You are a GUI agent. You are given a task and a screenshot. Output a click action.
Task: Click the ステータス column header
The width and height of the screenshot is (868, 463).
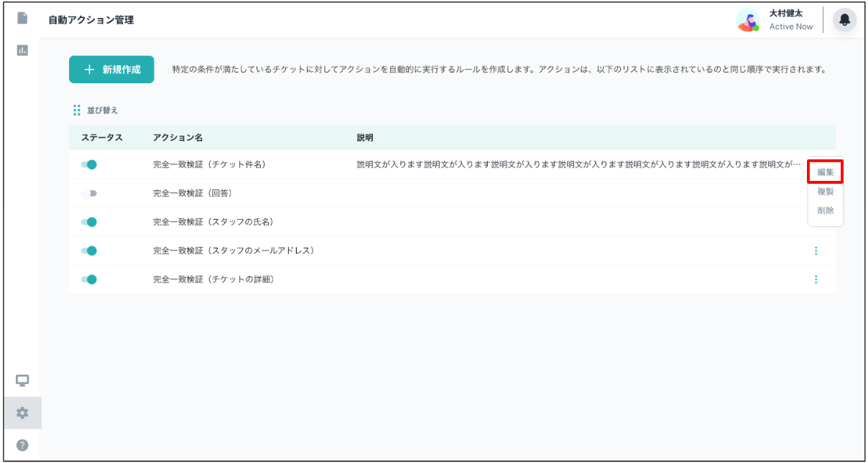coord(102,137)
